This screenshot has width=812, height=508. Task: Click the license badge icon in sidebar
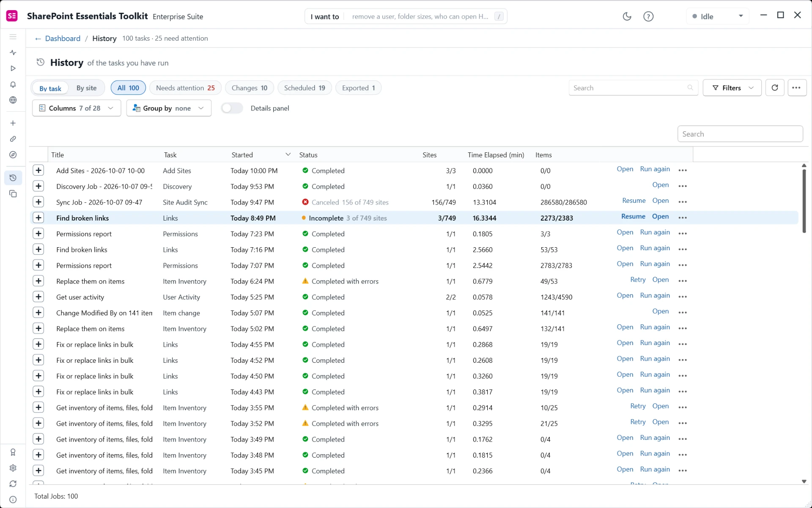click(13, 452)
